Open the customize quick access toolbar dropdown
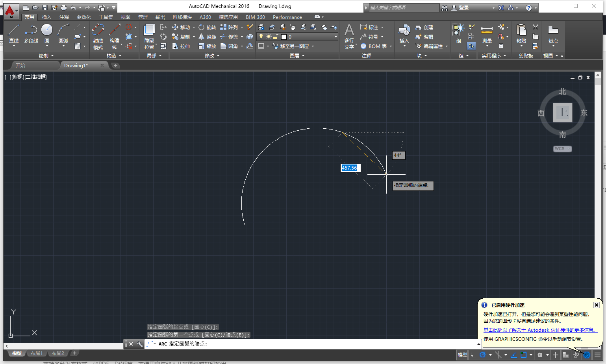The width and height of the screenshot is (606, 364). (114, 7)
